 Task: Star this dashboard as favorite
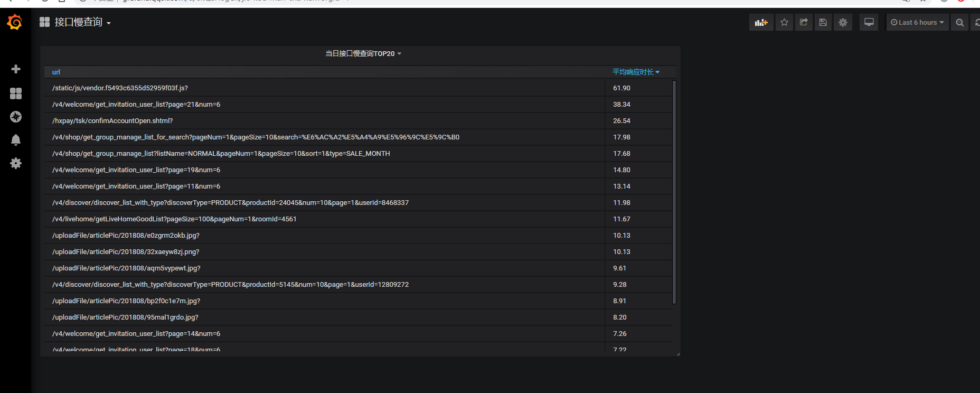[x=784, y=22]
